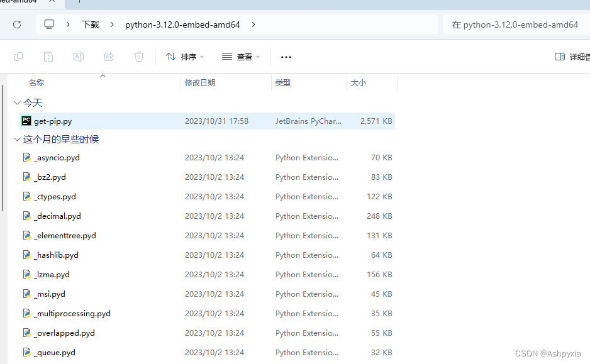Select the get-pip.py file

coord(206,121)
